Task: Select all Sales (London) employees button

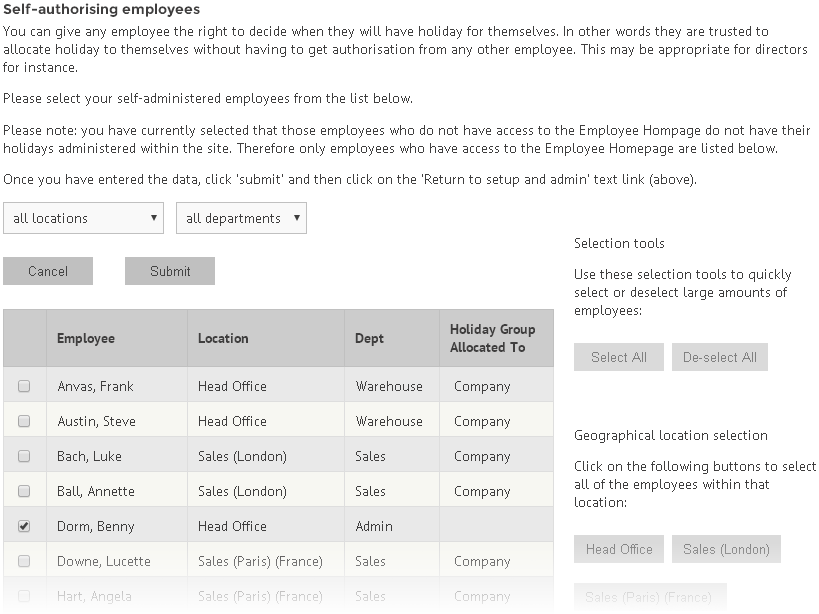Action: [727, 549]
